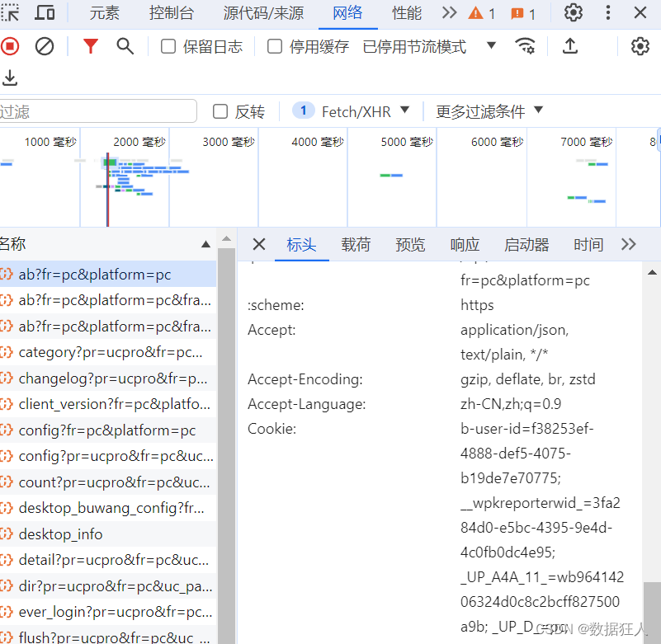The height and width of the screenshot is (644, 661).
Task: Clear the network log with the block icon
Action: [x=45, y=46]
